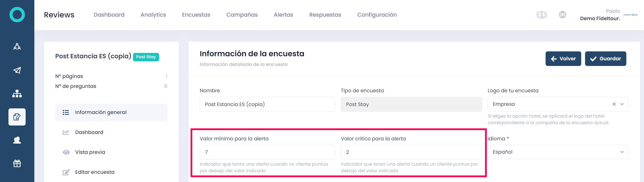Screen dimensions: 644x182
Task: Open the hierarchy sitemap sidebar icon
Action: click(17, 94)
